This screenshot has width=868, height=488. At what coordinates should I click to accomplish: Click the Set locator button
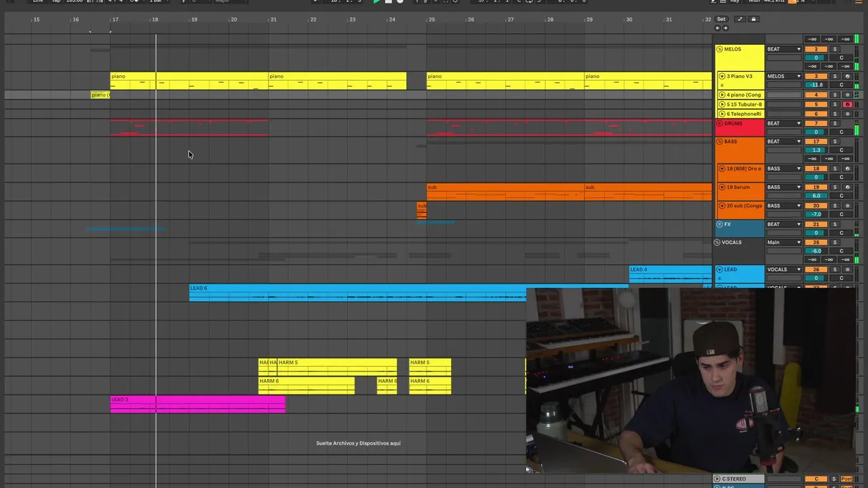722,19
